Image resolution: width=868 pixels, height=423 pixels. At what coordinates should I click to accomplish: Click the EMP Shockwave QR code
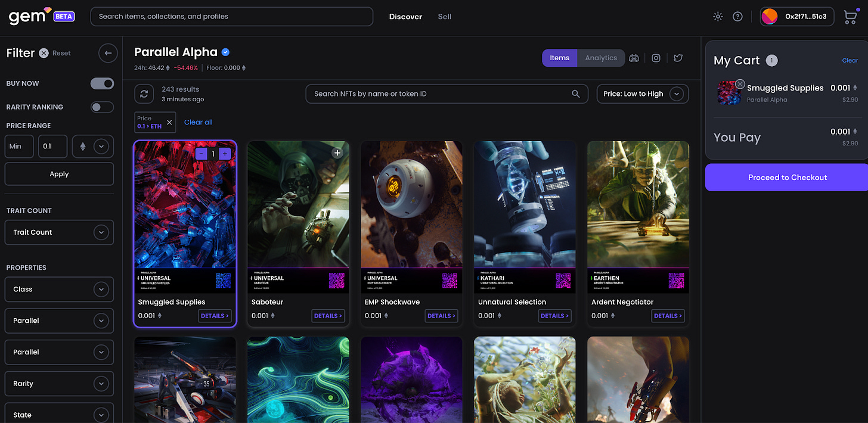coord(450,281)
